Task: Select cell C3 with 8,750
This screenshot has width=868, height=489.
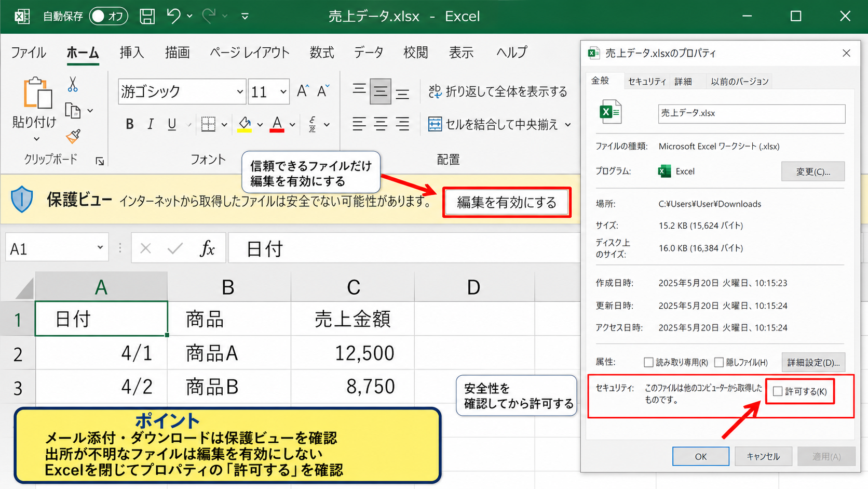Action: (x=353, y=387)
